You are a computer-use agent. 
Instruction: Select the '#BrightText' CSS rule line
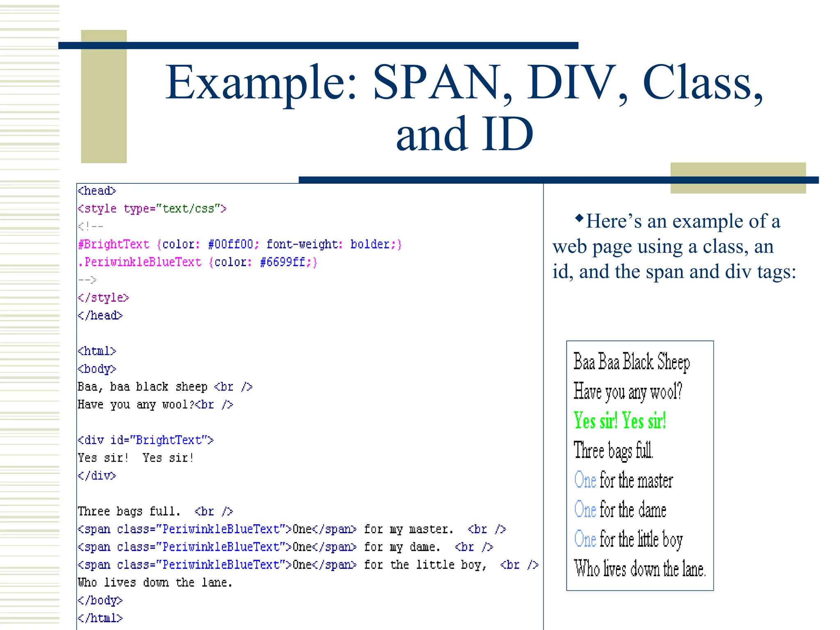point(240,244)
